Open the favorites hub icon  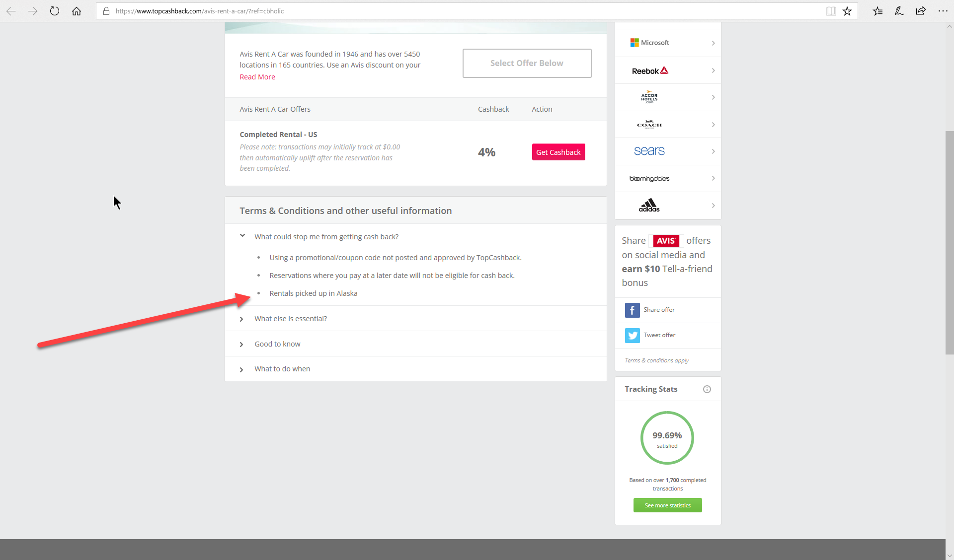tap(877, 11)
